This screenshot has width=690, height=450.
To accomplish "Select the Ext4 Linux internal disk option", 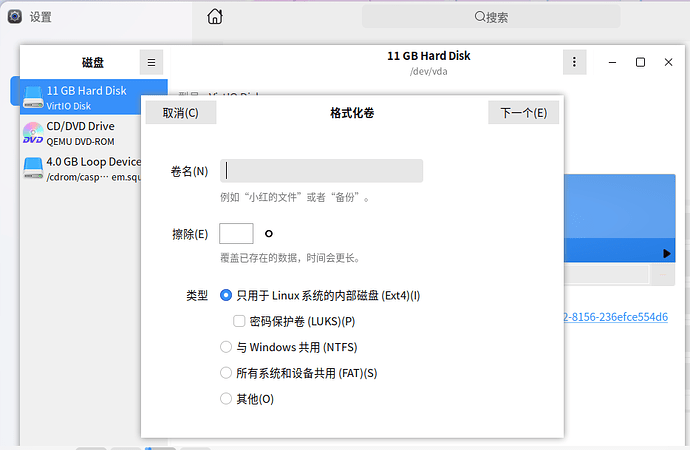I will click(225, 295).
